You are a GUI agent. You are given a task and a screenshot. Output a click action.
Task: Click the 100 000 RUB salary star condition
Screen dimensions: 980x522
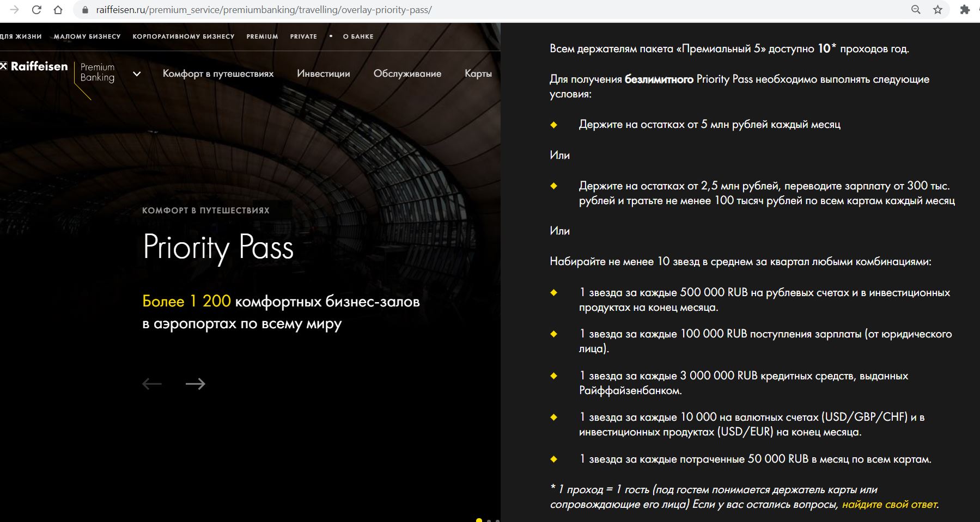765,341
